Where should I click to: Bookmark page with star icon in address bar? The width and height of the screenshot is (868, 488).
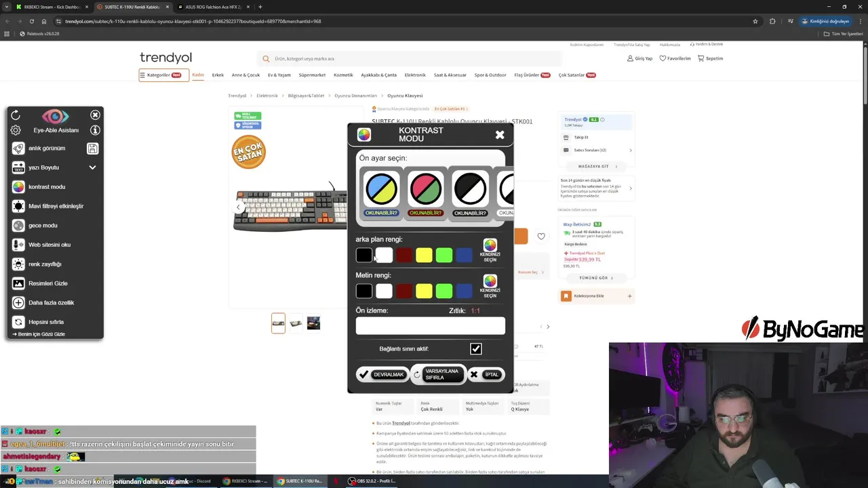click(755, 21)
